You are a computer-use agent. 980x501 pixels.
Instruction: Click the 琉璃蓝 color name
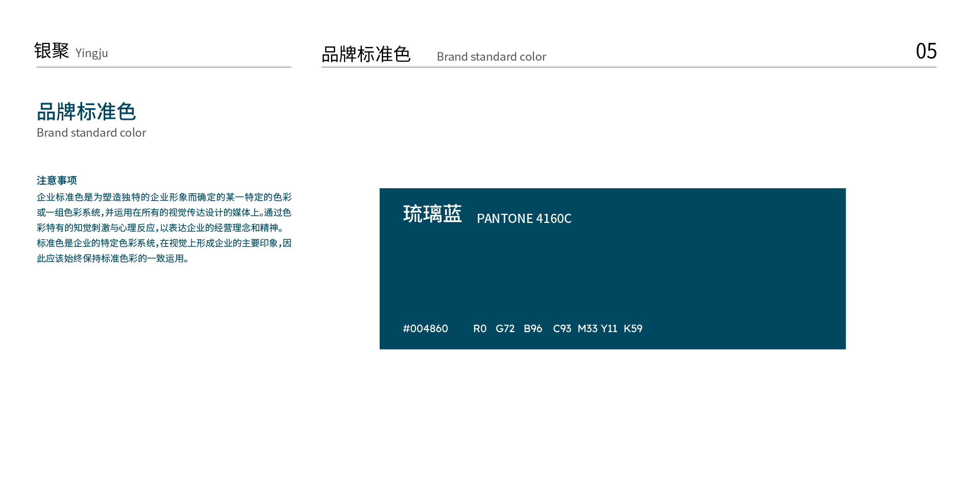pos(432,214)
